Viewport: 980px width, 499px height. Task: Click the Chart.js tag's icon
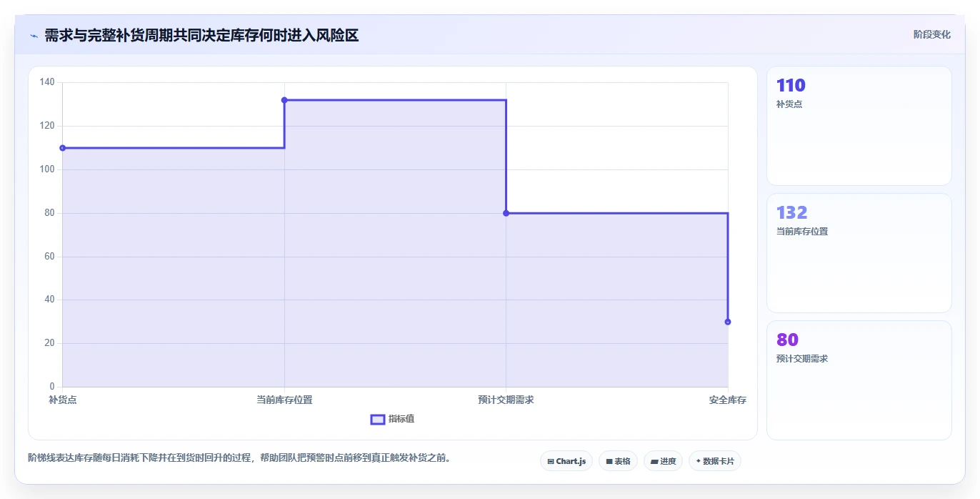click(x=551, y=462)
